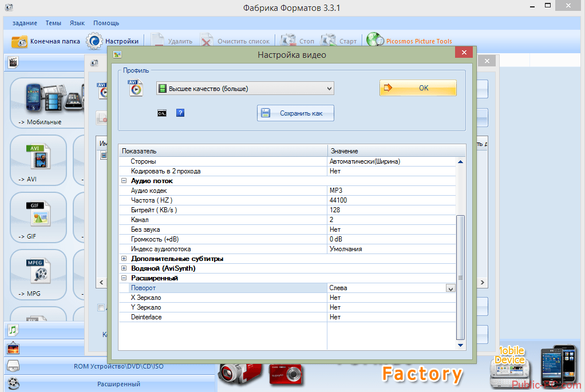Image resolution: width=585 pixels, height=392 pixels.
Task: Collapse the Аудио поток section
Action: point(124,181)
